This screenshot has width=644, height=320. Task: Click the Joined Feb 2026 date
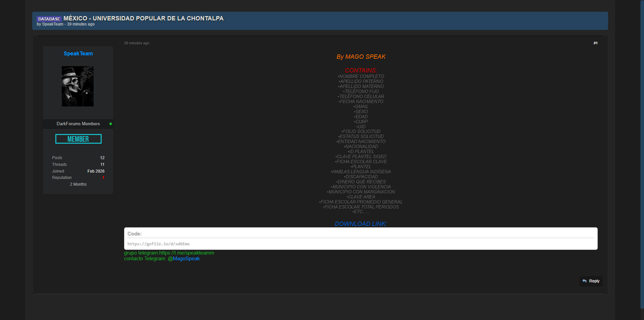point(96,171)
